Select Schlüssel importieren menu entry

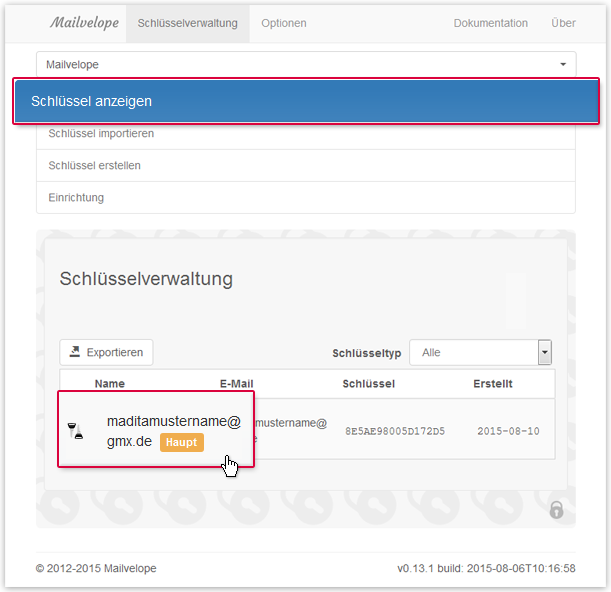306,134
